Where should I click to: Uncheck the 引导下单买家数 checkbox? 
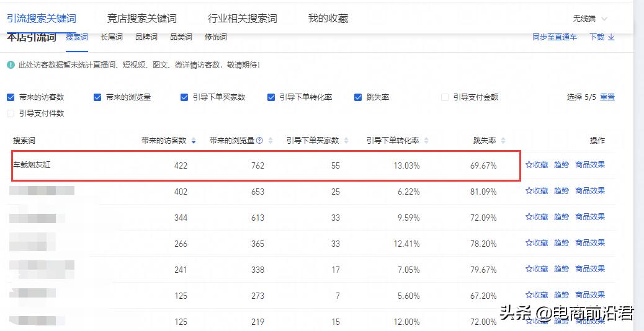click(x=184, y=97)
